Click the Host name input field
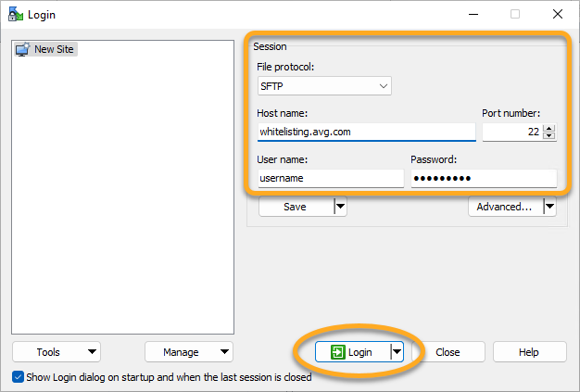Screen dimensions: 580x392 pyautogui.click(x=366, y=132)
